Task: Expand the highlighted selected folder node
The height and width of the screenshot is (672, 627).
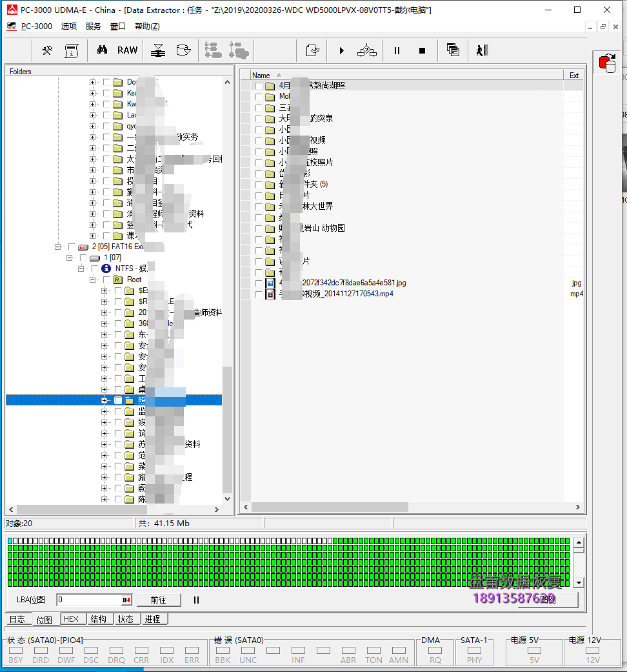Action: click(104, 400)
